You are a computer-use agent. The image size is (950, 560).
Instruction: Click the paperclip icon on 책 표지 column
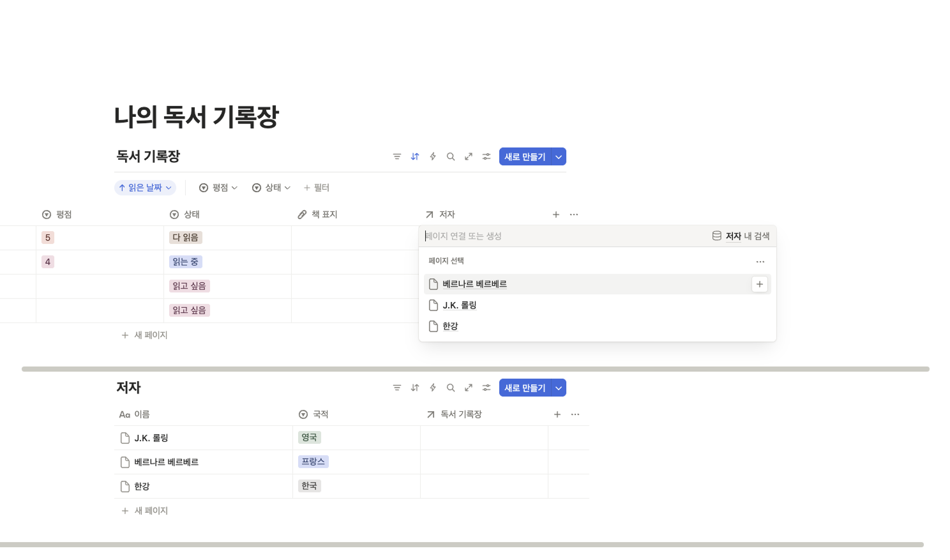pyautogui.click(x=302, y=214)
